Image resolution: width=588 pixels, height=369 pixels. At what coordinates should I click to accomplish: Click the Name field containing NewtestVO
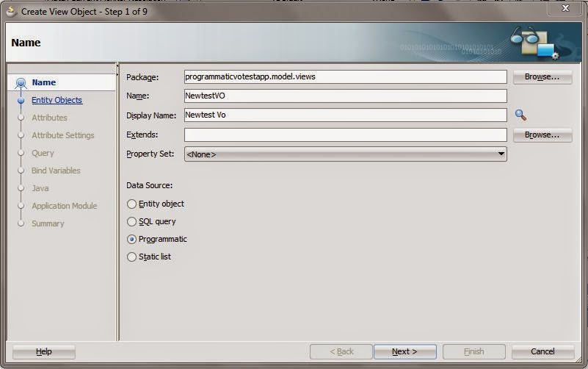point(345,96)
